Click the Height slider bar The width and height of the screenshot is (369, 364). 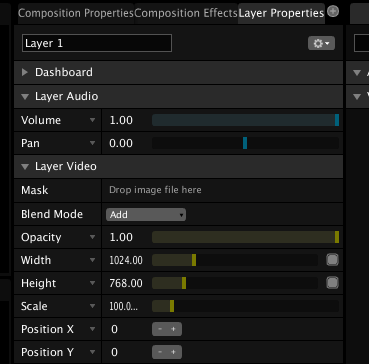tap(235, 283)
